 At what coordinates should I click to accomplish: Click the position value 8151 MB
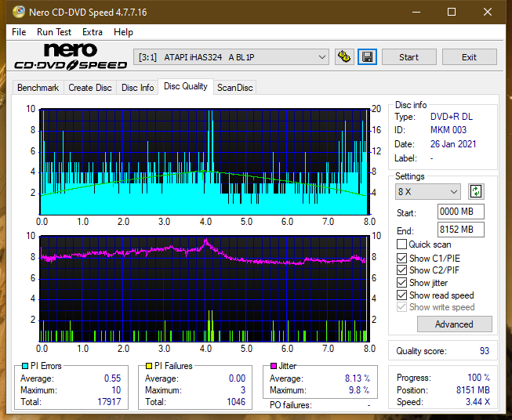coord(473,390)
